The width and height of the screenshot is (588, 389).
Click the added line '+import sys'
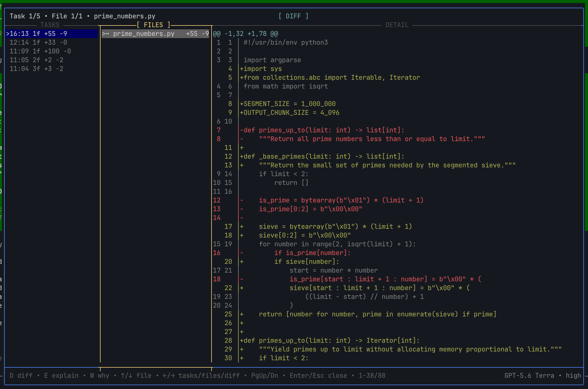tap(261, 69)
